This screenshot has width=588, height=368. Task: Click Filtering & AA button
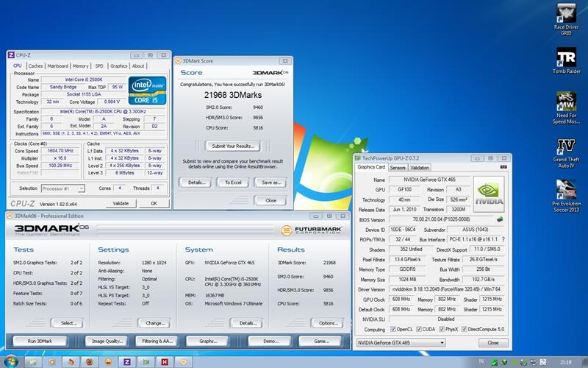[157, 341]
